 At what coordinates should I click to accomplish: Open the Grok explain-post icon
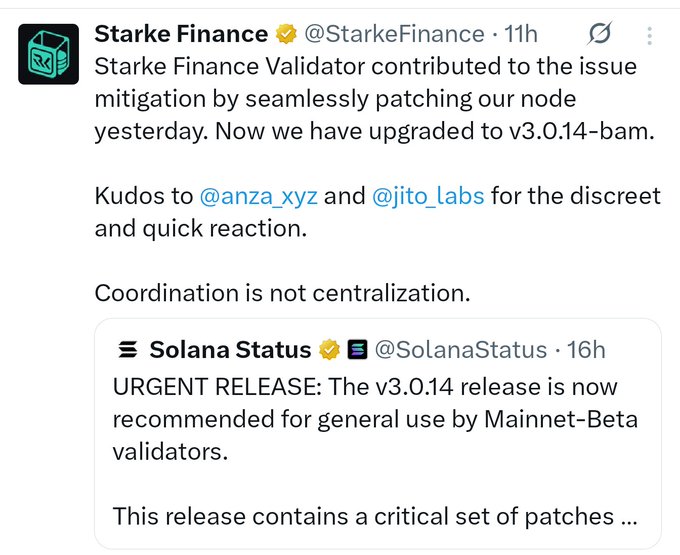tap(599, 36)
